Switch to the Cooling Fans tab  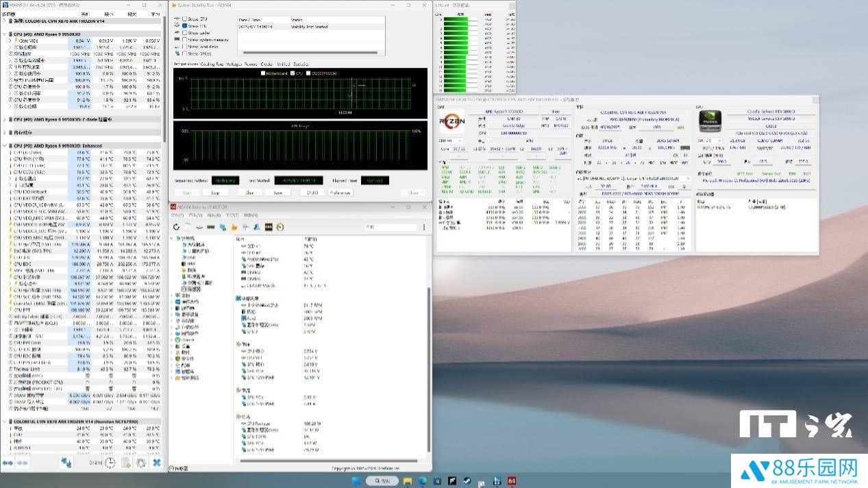212,64
